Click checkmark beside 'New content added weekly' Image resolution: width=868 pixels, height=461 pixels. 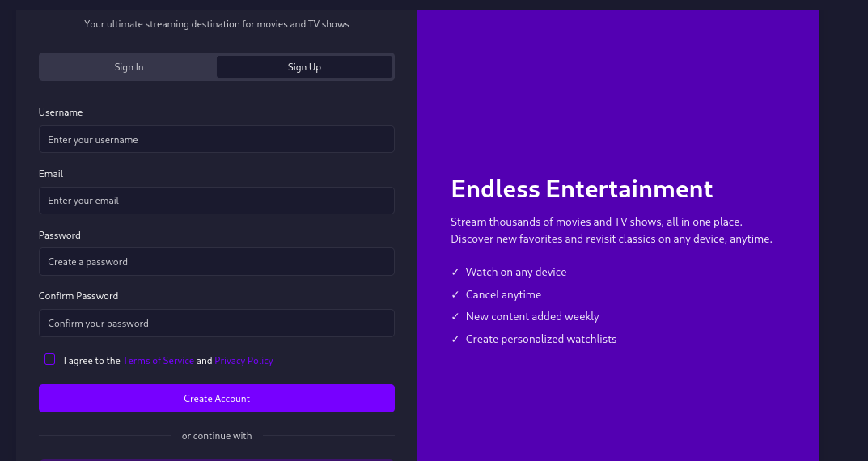pos(455,317)
